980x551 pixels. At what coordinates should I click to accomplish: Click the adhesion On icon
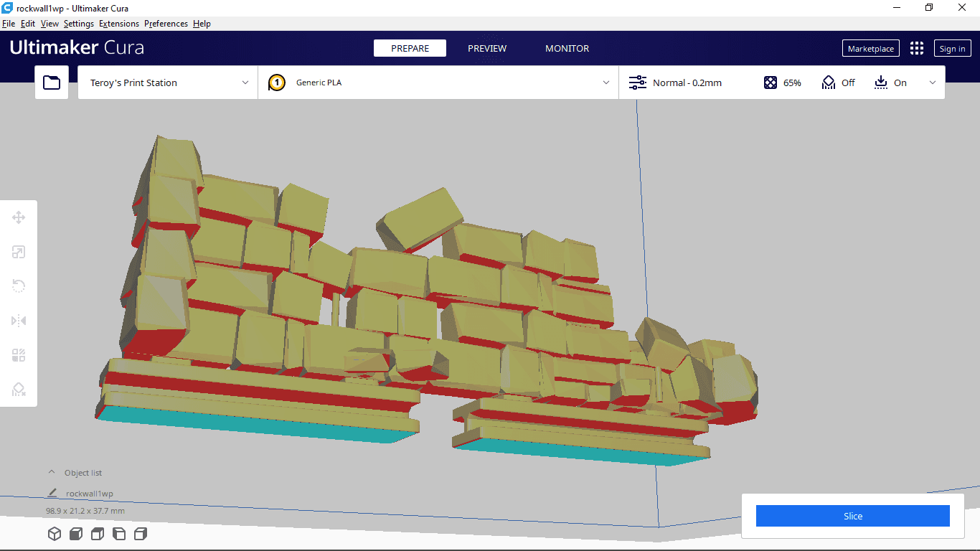click(x=881, y=83)
